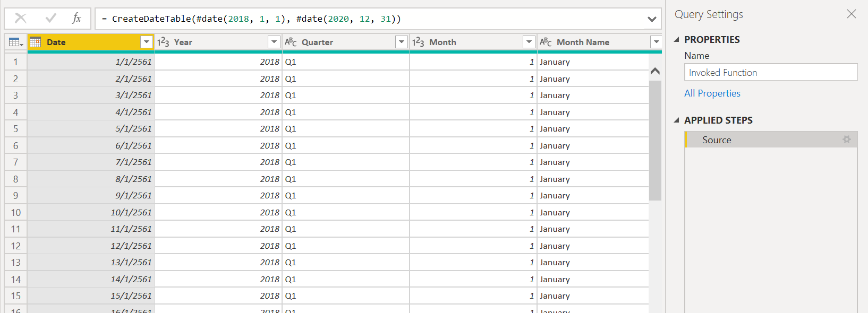Close the Query Settings pane

point(851,14)
